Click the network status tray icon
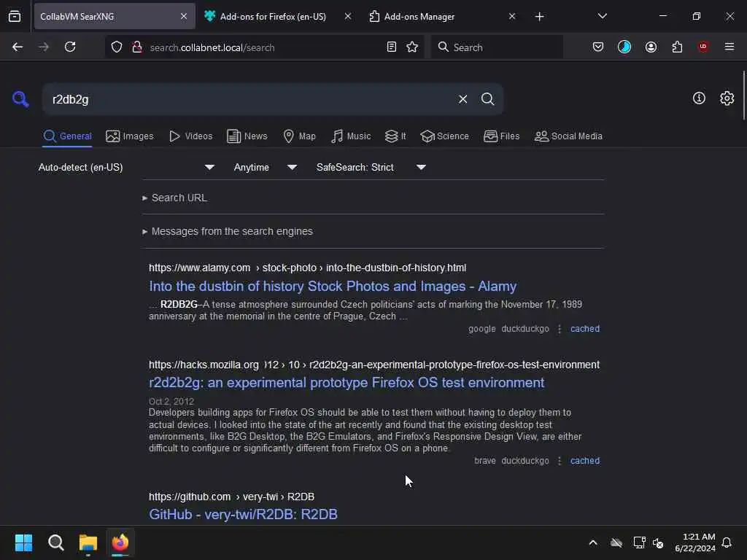Screen dimensions: 747x560 tap(639, 542)
